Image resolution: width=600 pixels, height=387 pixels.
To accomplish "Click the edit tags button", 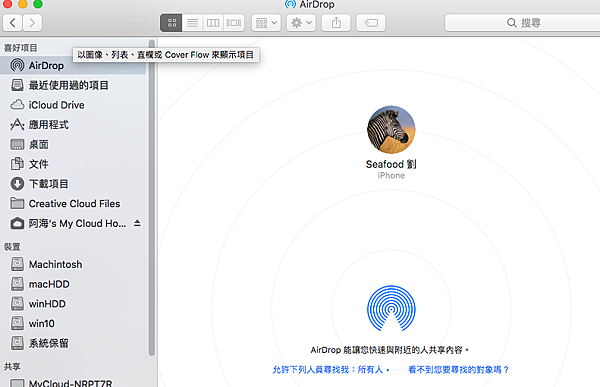I will (371, 23).
